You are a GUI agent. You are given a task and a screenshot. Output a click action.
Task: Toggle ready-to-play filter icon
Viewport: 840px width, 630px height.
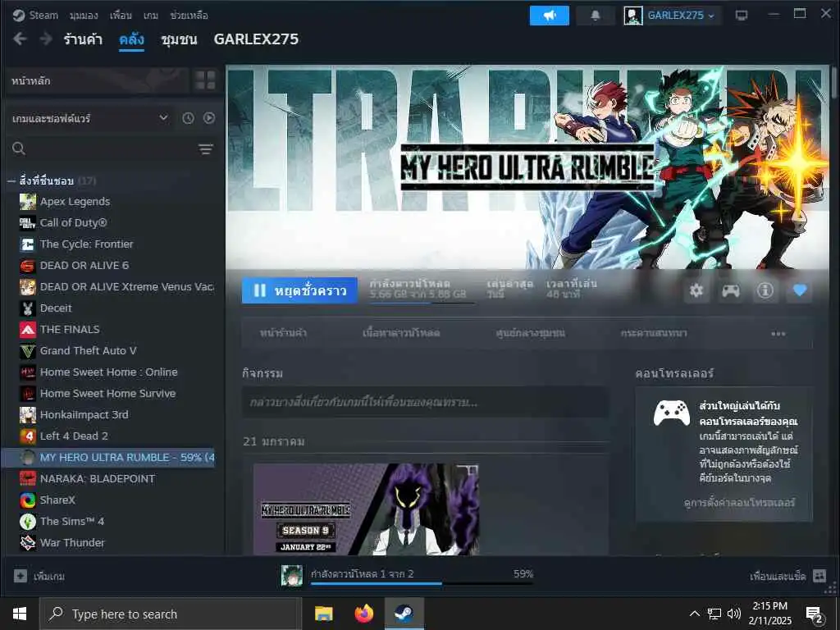pyautogui.click(x=209, y=118)
